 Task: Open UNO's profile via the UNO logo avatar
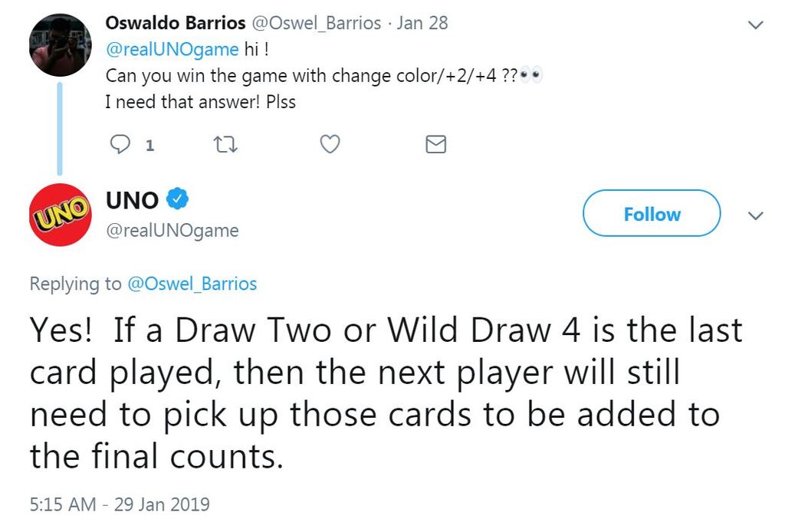point(60,215)
